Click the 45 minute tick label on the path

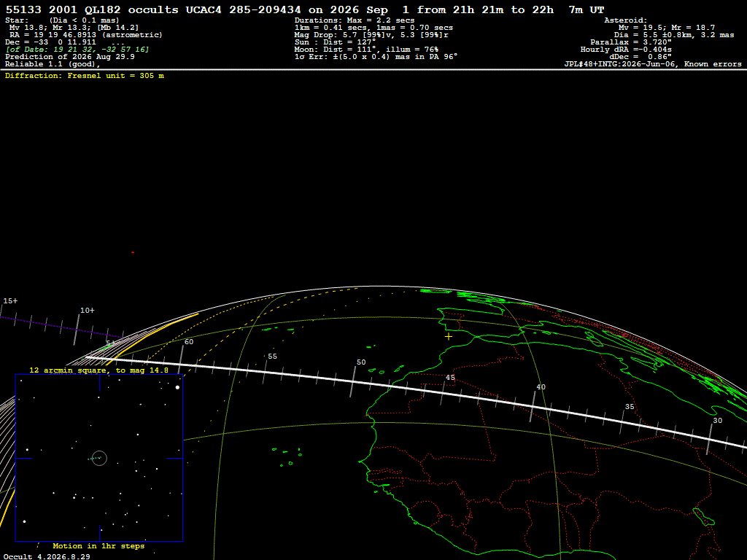[x=450, y=378]
